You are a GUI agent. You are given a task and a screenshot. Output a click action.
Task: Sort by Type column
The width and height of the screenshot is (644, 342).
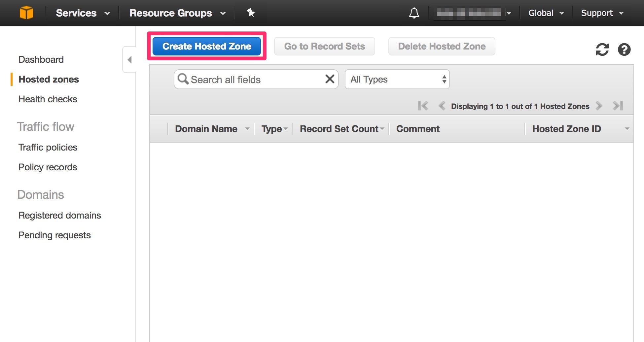pyautogui.click(x=274, y=129)
